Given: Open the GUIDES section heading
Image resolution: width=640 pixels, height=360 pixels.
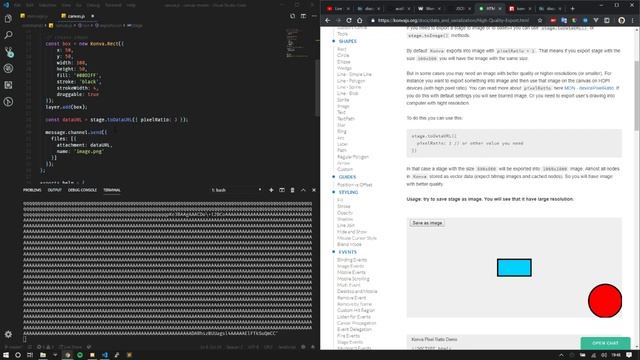Looking at the screenshot, I should [x=347, y=177].
